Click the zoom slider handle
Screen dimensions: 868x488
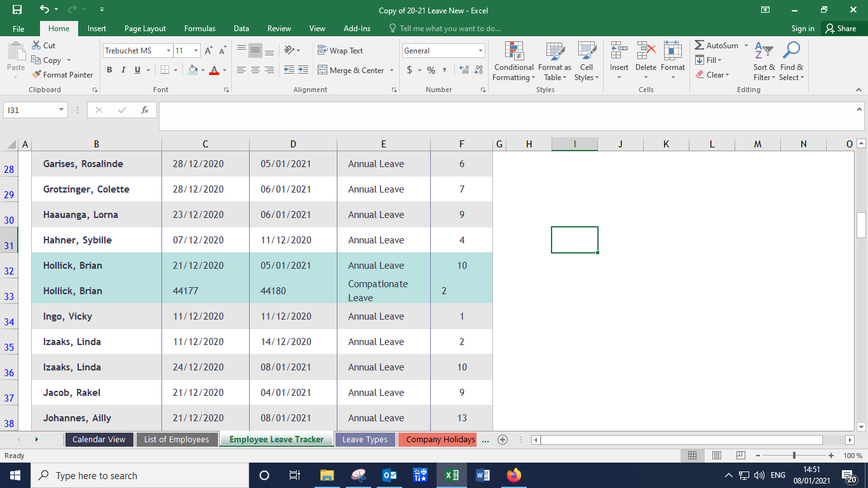tap(794, 456)
